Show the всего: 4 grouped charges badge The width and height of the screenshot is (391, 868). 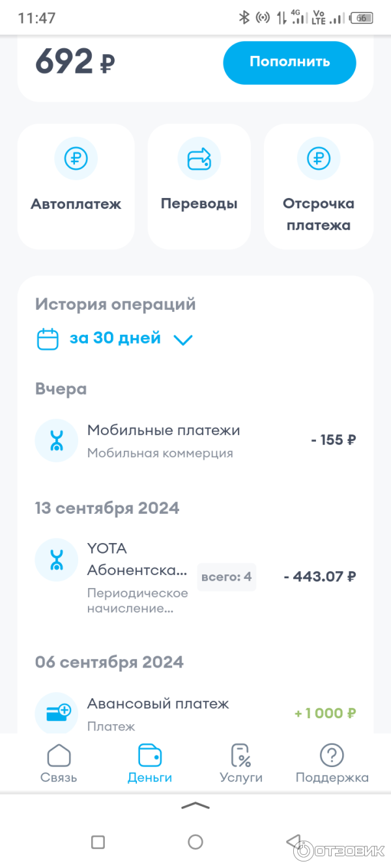[x=226, y=577]
